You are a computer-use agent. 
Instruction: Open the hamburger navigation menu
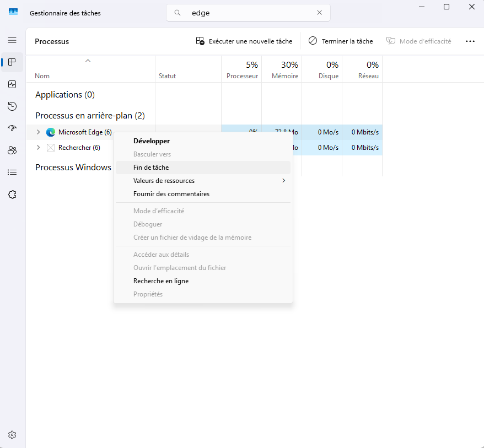tap(12, 40)
